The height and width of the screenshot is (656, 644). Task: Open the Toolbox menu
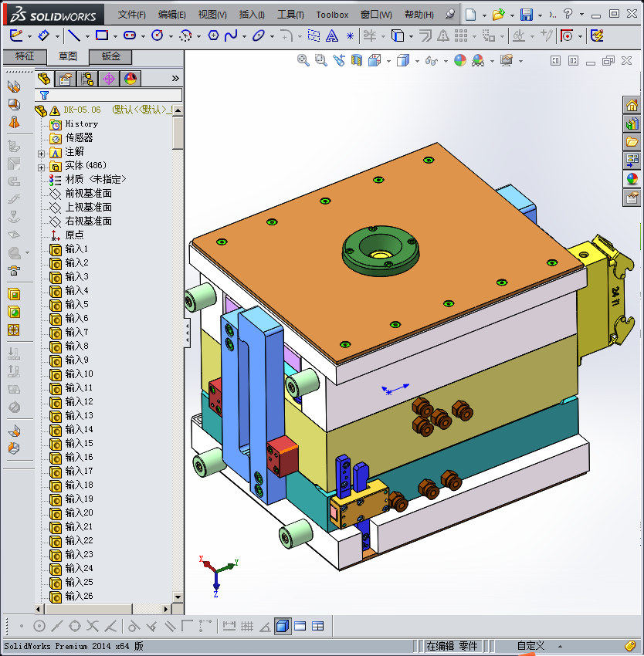(332, 15)
